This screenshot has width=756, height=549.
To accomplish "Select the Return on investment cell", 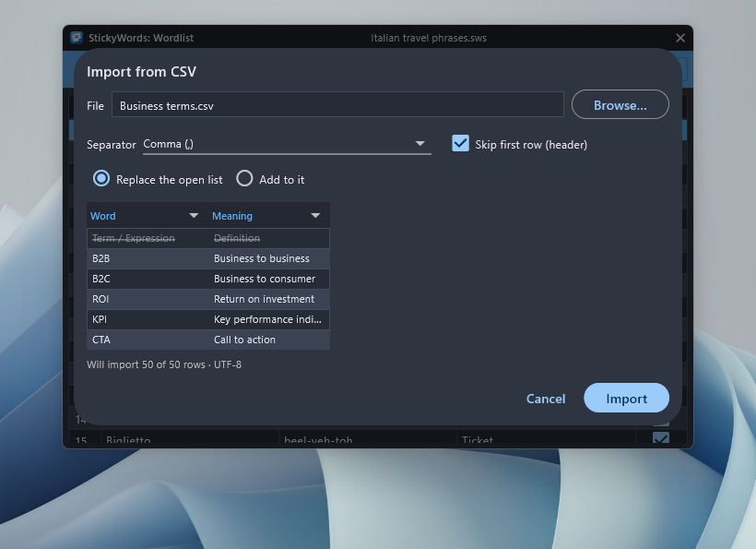I will [x=269, y=299].
